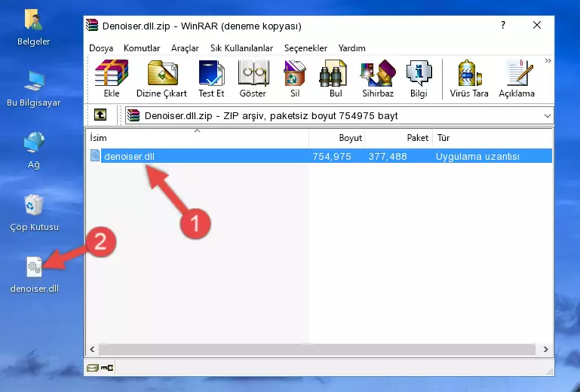
Task: Open the Komutlar menu
Action: pos(142,48)
